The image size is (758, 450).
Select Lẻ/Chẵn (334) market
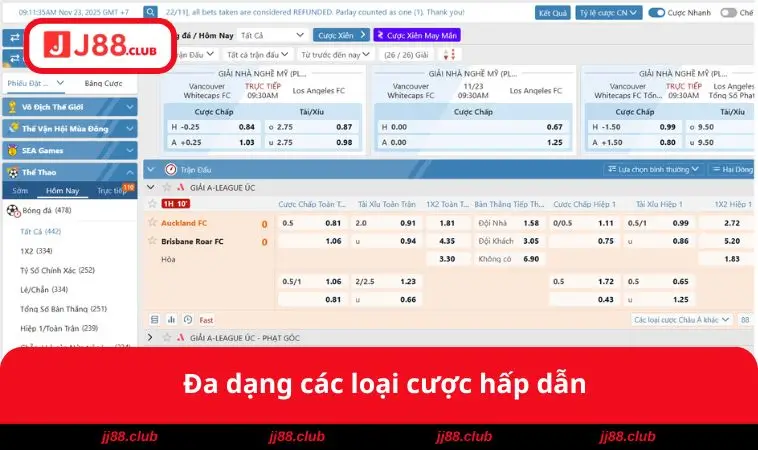(44, 290)
